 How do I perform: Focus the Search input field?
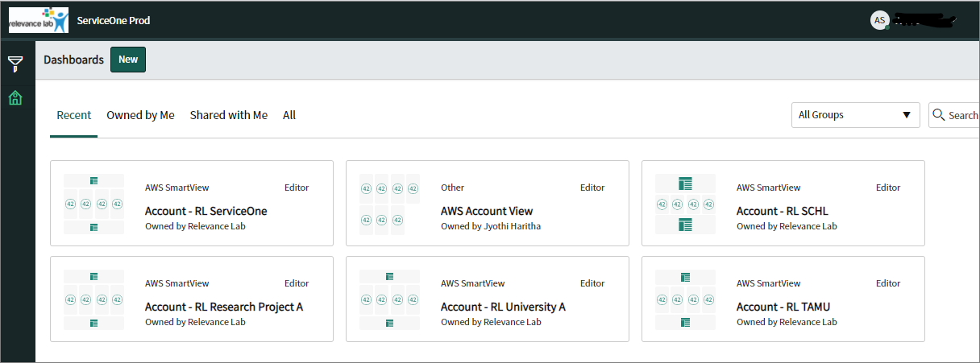pos(954,115)
